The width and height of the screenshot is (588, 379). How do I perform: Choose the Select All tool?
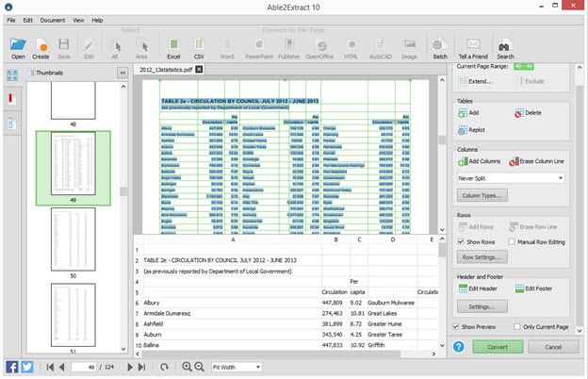115,48
